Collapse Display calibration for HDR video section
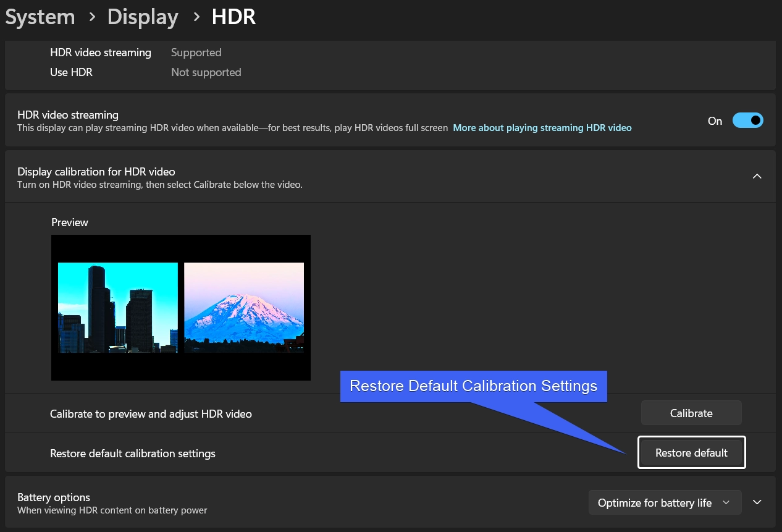 tap(757, 176)
